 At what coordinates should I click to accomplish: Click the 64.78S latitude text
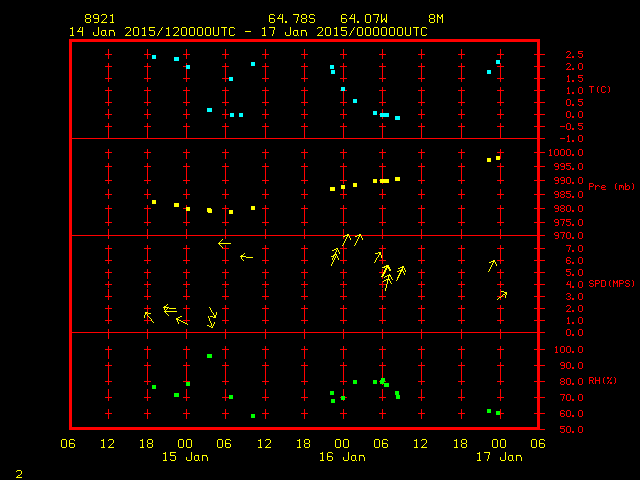point(287,19)
